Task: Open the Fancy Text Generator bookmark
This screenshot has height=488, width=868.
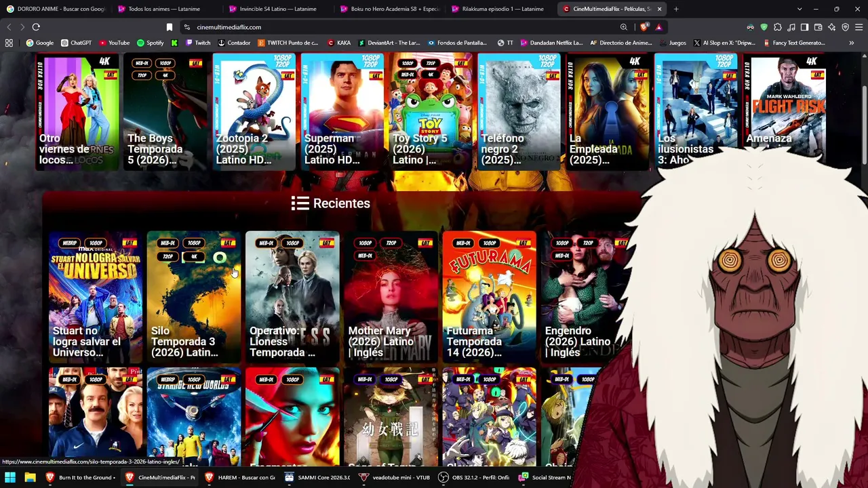Action: pos(794,43)
